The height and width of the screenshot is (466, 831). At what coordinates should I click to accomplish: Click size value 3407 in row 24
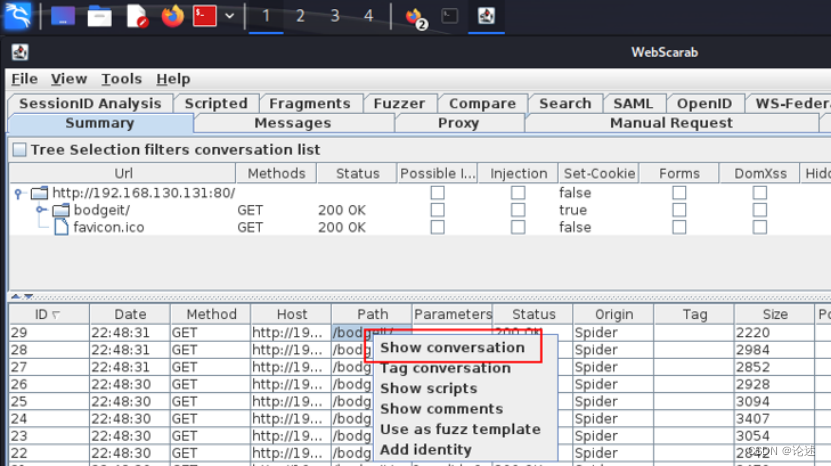tap(752, 419)
